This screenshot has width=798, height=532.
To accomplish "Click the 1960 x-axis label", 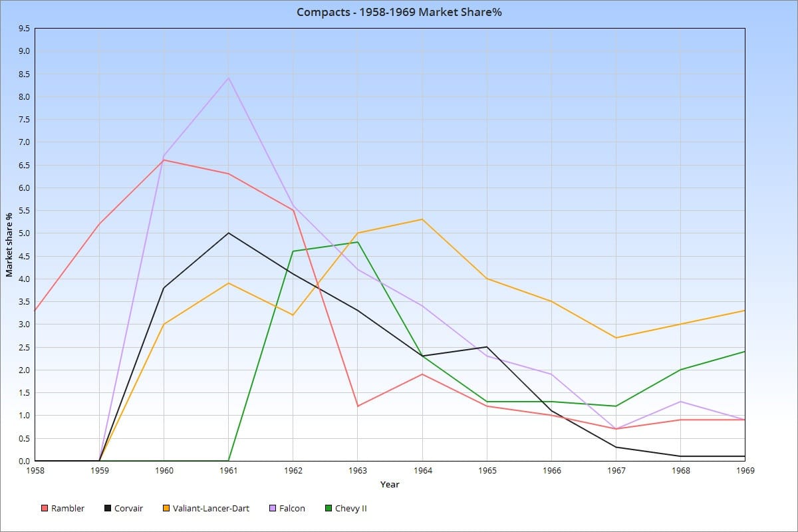I will (x=164, y=471).
